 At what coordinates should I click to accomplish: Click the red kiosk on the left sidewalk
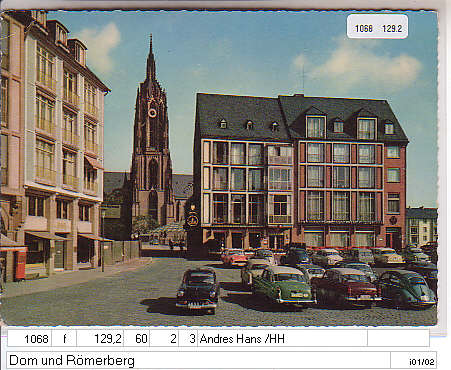20,265
